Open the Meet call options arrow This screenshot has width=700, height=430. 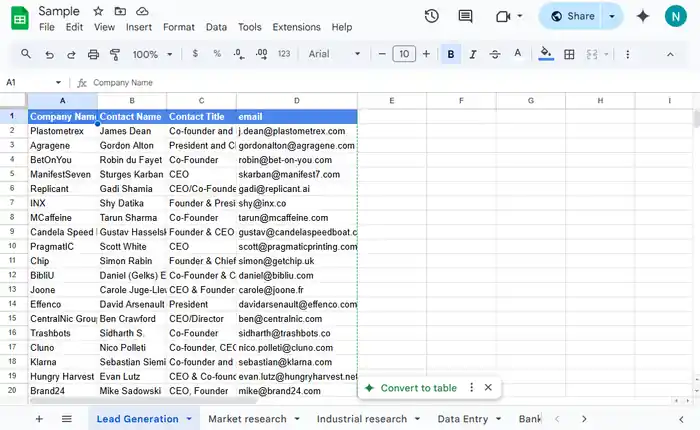point(520,16)
